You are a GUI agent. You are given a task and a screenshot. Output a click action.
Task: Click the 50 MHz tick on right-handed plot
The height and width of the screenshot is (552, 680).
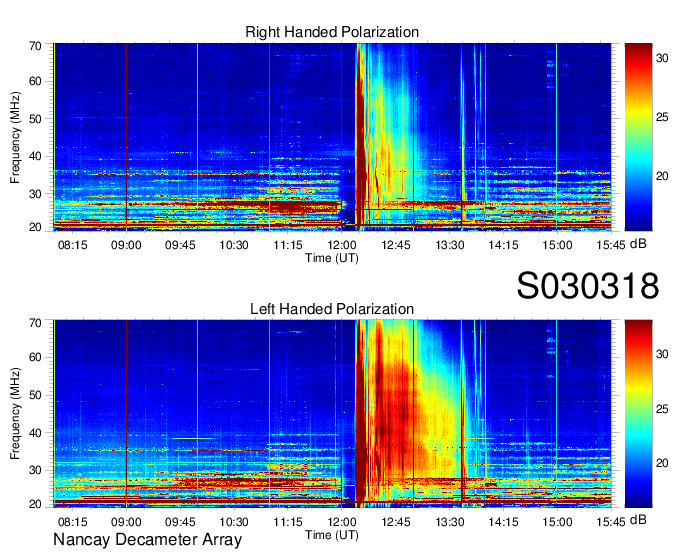click(x=35, y=119)
